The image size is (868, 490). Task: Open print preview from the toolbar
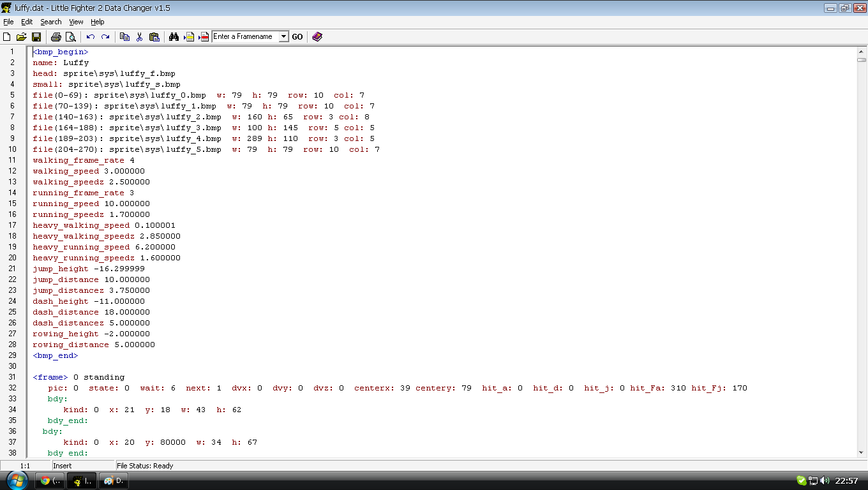click(70, 37)
